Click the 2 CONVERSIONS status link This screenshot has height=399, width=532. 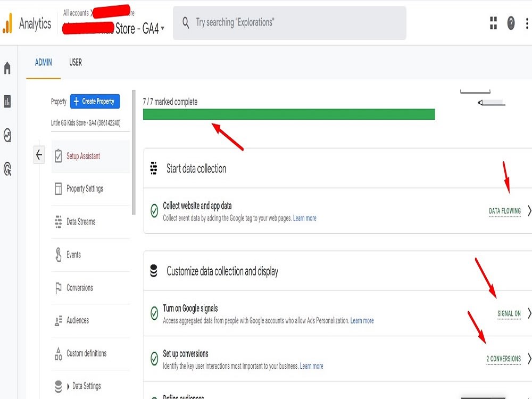coord(503,359)
